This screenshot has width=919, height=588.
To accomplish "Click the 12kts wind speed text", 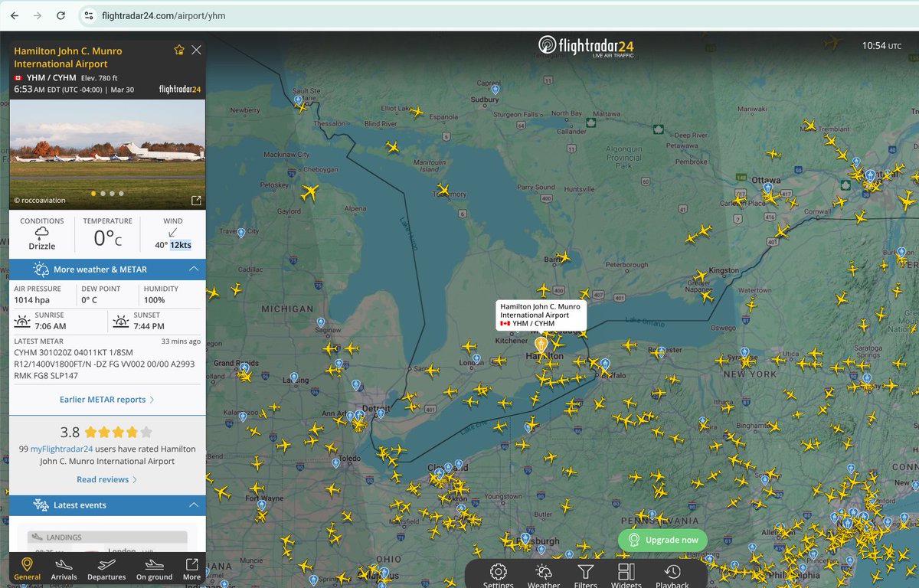I will pos(181,245).
